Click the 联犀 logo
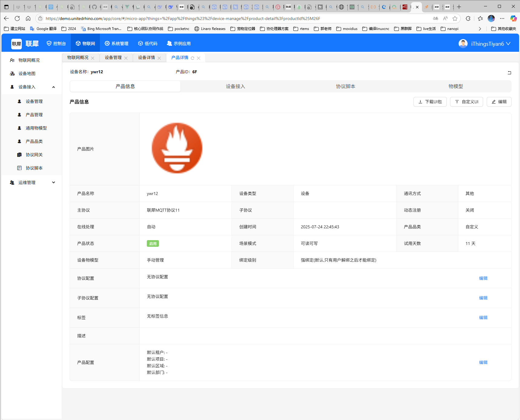Screen dimensions: 520x420 [x=25, y=44]
